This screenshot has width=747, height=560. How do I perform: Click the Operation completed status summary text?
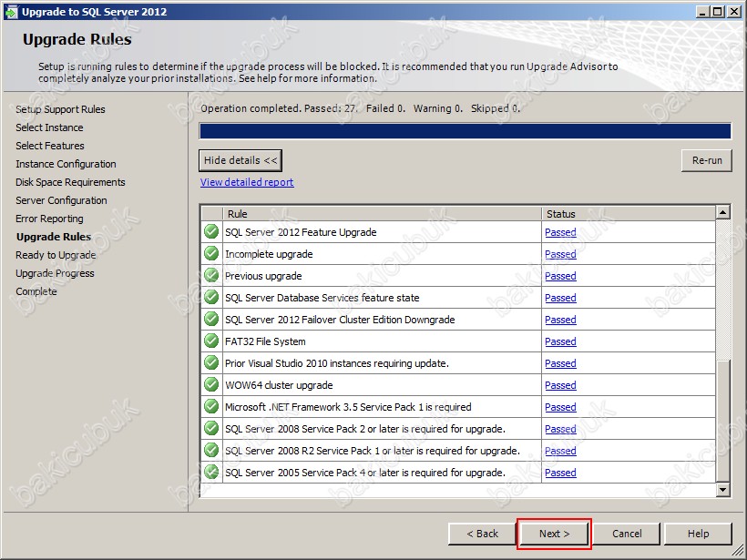[x=360, y=108]
